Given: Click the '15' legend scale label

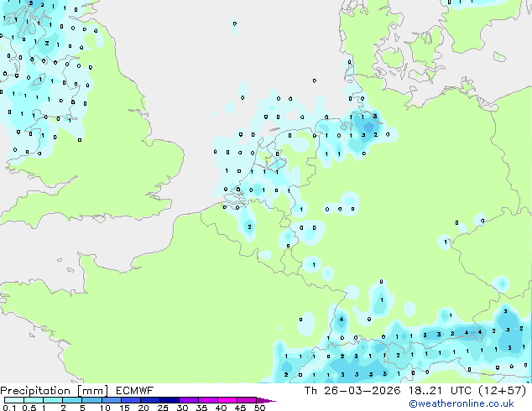Looking at the screenshot, I should point(124,408).
